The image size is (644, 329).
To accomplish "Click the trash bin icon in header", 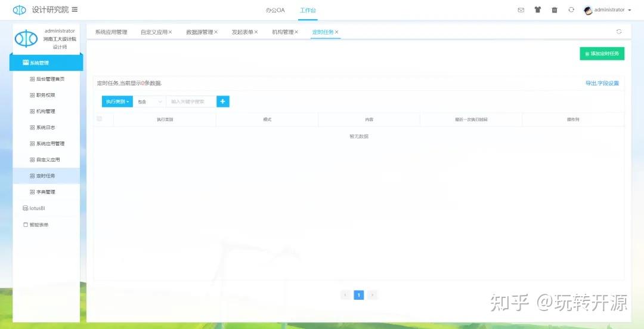I will pos(555,10).
